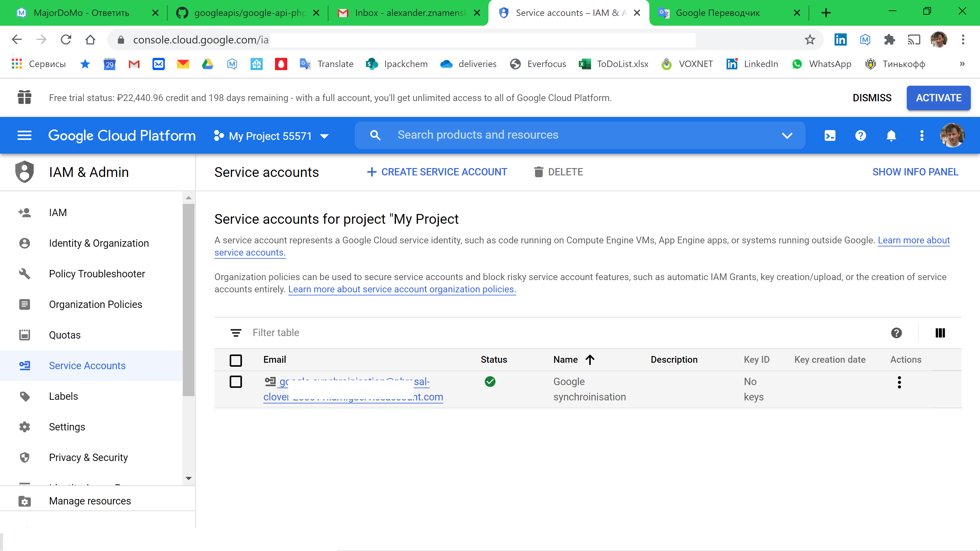Image resolution: width=980 pixels, height=551 pixels.
Task: Activate full account with ACTIVATE button
Action: (x=938, y=98)
